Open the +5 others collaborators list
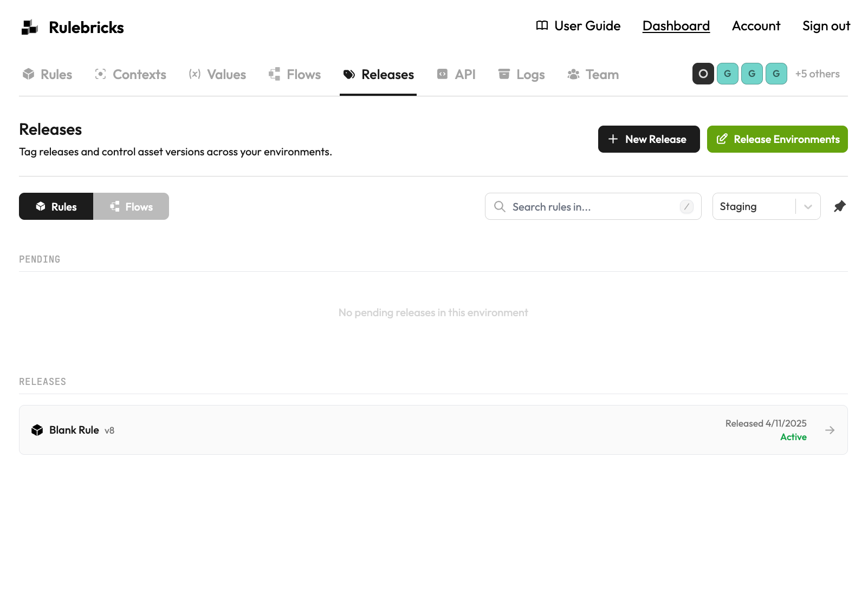This screenshot has width=868, height=595. click(817, 74)
